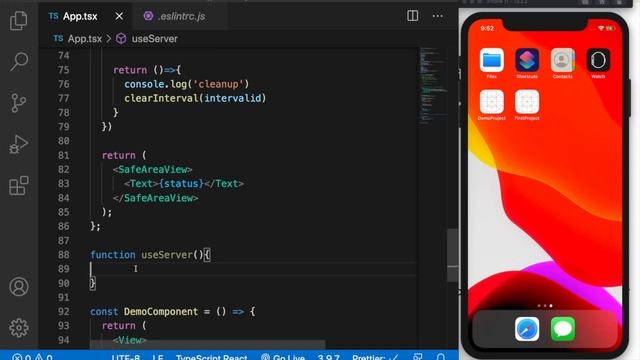The height and width of the screenshot is (360, 640).
Task: Switch to the App.tsx tab
Action: (80, 16)
